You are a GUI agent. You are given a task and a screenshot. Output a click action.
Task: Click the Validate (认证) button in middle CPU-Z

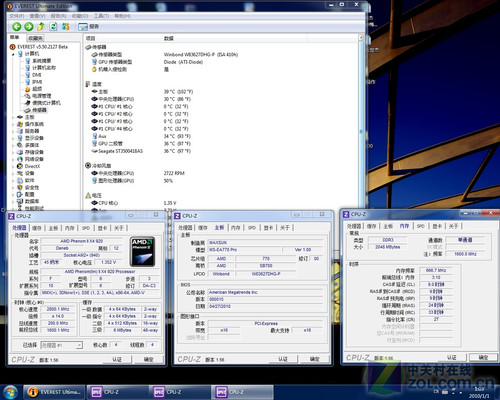tap(283, 359)
